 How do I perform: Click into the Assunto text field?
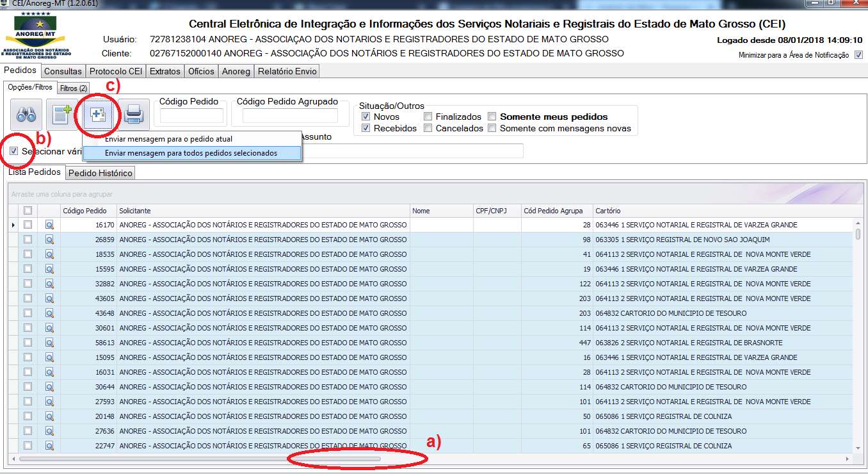coord(412,151)
